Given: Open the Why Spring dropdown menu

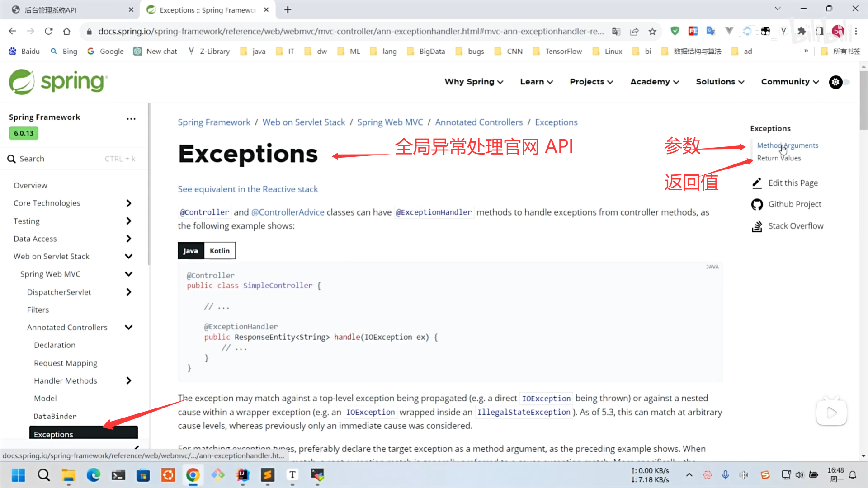Looking at the screenshot, I should 473,82.
